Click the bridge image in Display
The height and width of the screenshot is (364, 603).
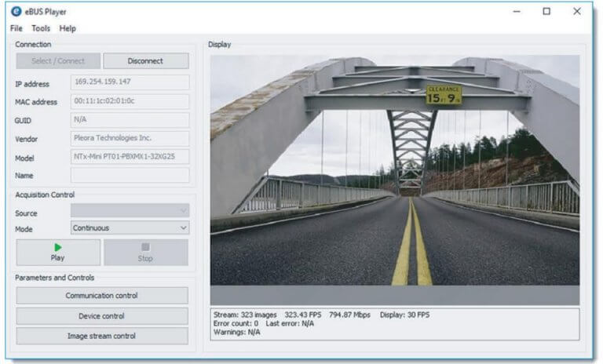click(x=394, y=169)
